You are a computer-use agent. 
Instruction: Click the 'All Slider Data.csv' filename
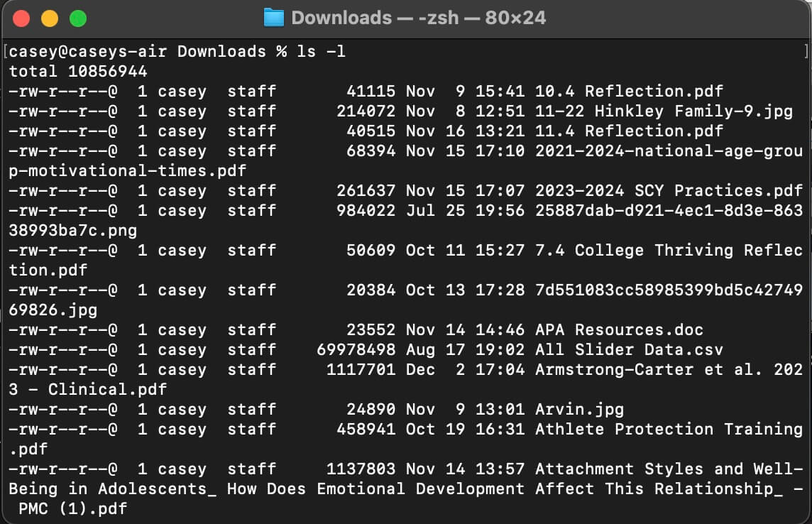click(629, 350)
